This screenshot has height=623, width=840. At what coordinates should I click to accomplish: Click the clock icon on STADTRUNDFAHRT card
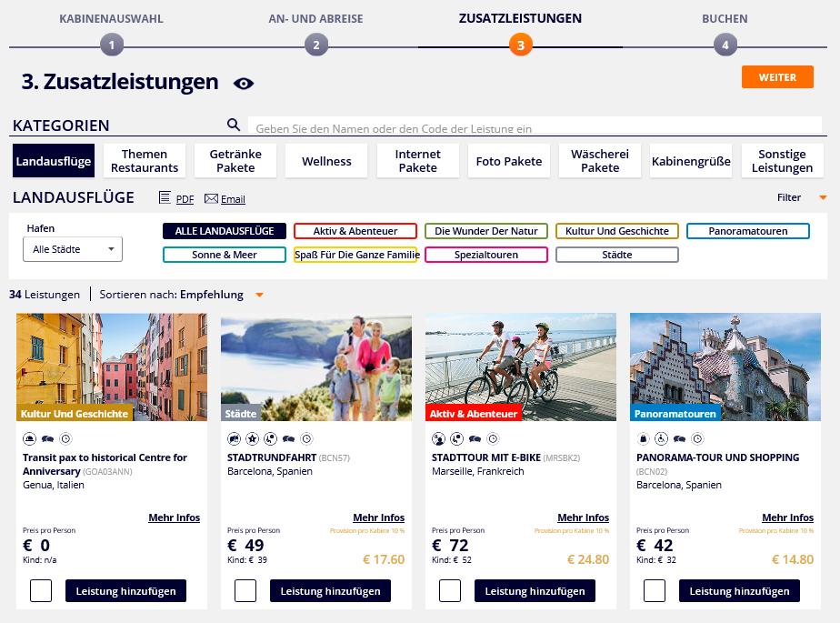pos(306,439)
